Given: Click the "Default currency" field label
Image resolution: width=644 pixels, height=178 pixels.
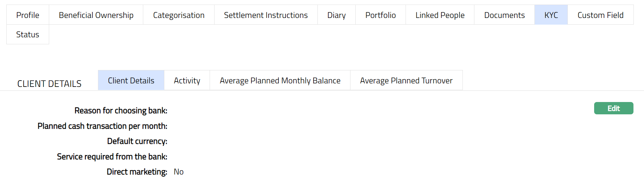Looking at the screenshot, I should (x=137, y=141).
